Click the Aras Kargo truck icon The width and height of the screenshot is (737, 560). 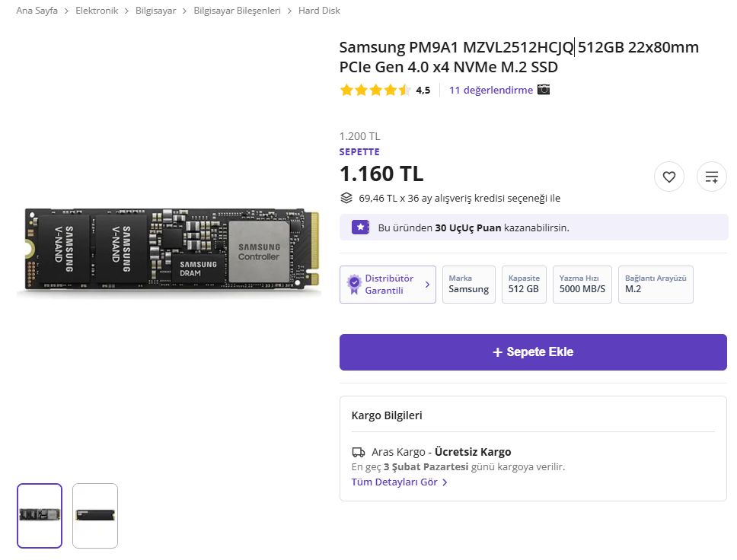pos(359,452)
